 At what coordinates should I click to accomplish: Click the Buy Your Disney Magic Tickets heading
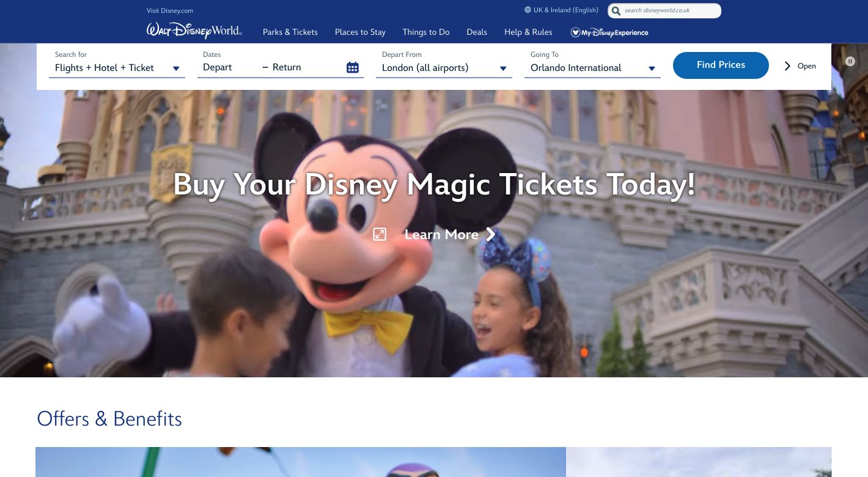tap(434, 184)
